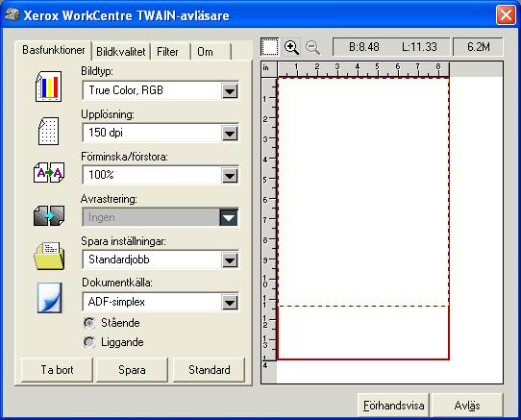Switch to the Bildkvalitet tab

(x=121, y=52)
